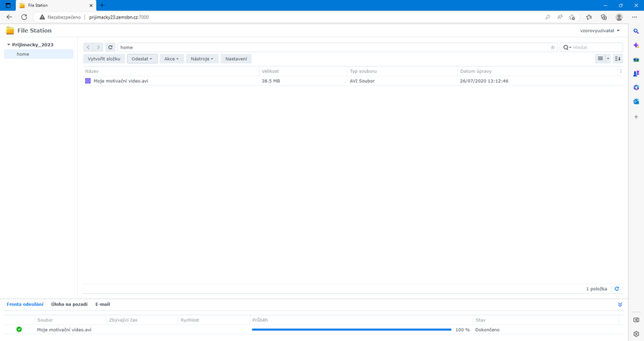Switch to list view mode icon
Screen dimensions: 644x341
pos(600,59)
